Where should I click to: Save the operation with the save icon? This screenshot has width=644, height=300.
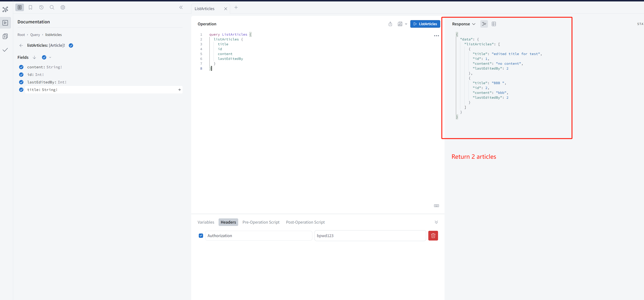click(400, 24)
